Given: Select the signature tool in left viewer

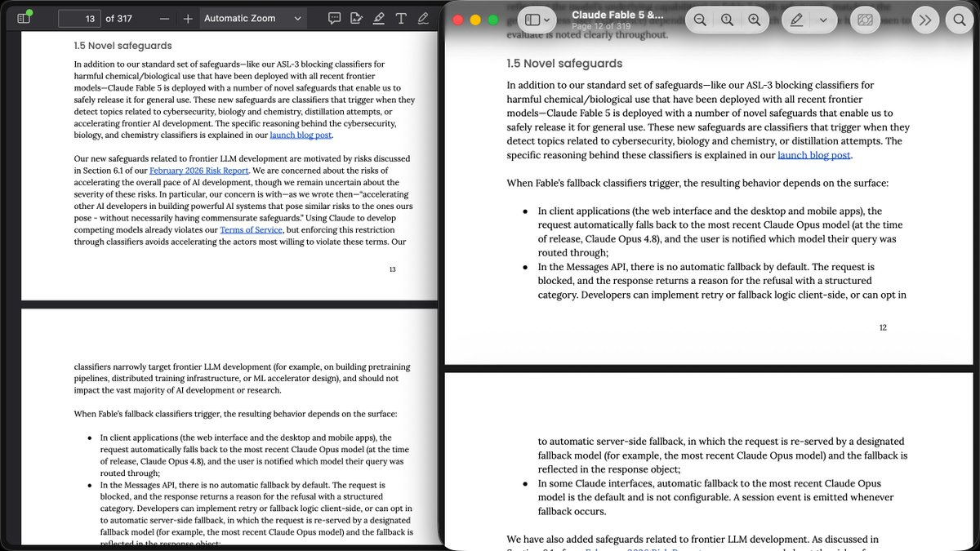Looking at the screenshot, I should [357, 18].
